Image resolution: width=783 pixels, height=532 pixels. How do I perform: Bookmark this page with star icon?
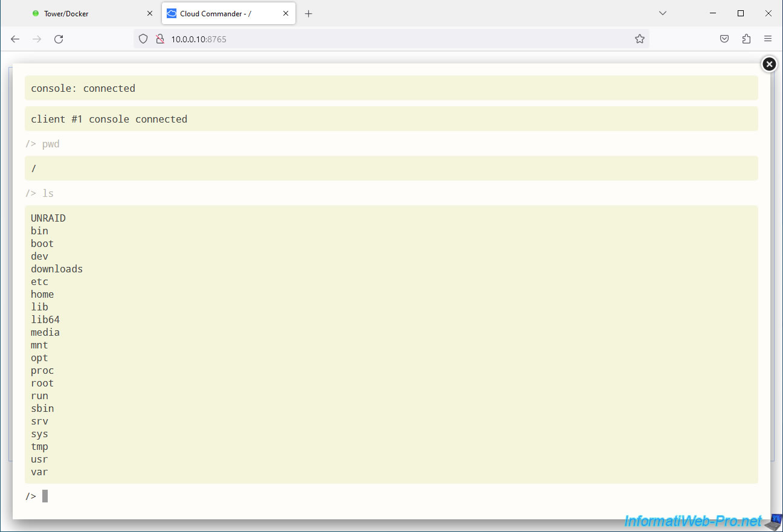click(639, 39)
